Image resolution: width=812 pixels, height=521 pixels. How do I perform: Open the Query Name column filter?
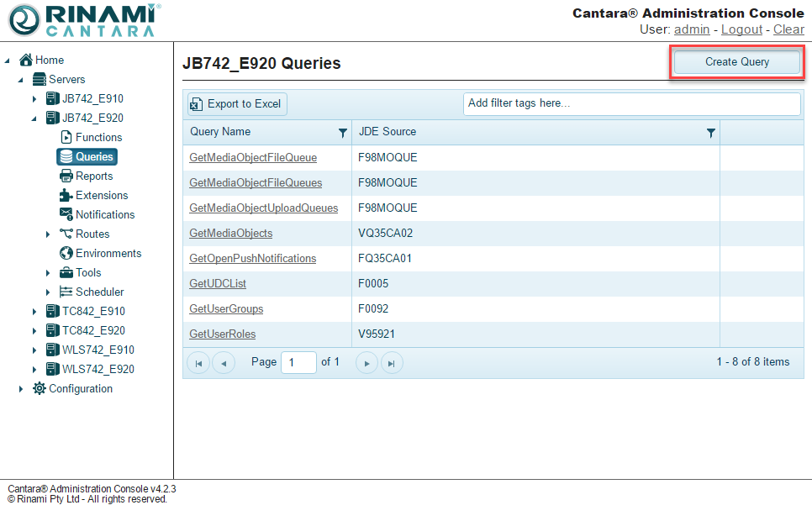(x=342, y=133)
